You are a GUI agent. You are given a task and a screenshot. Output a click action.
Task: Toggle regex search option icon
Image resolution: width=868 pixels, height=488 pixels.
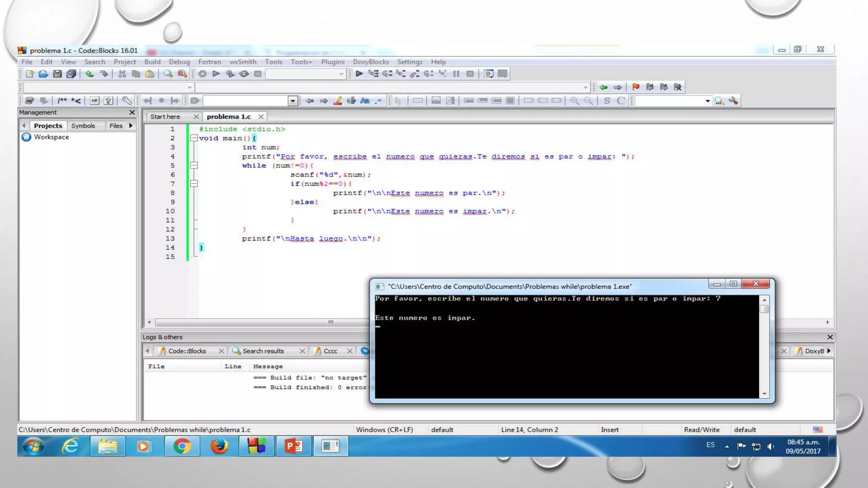378,101
